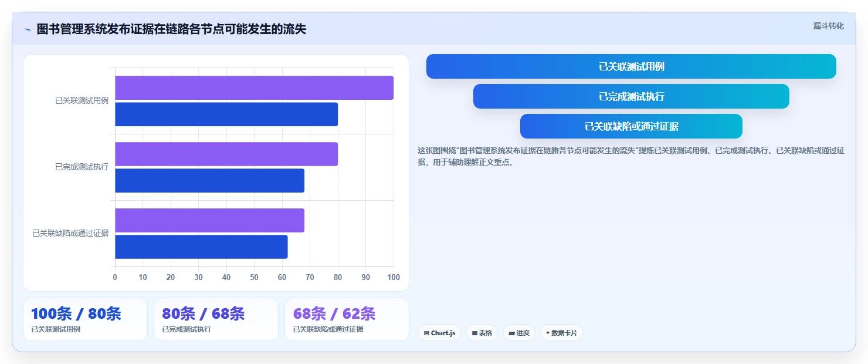The width and height of the screenshot is (868, 364).
Task: Click the 表格 tag chip
Action: click(482, 333)
